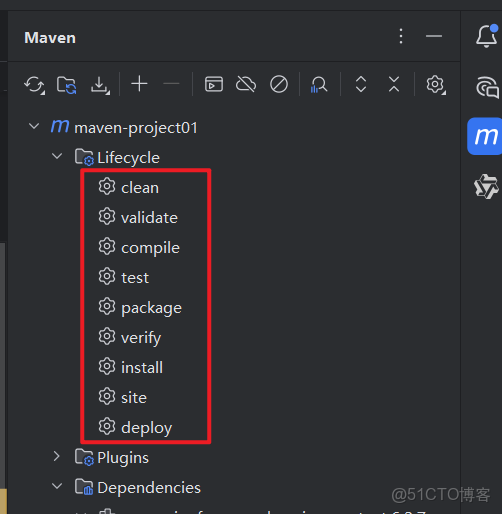
Task: Click the Dependencies folder label
Action: tap(149, 488)
